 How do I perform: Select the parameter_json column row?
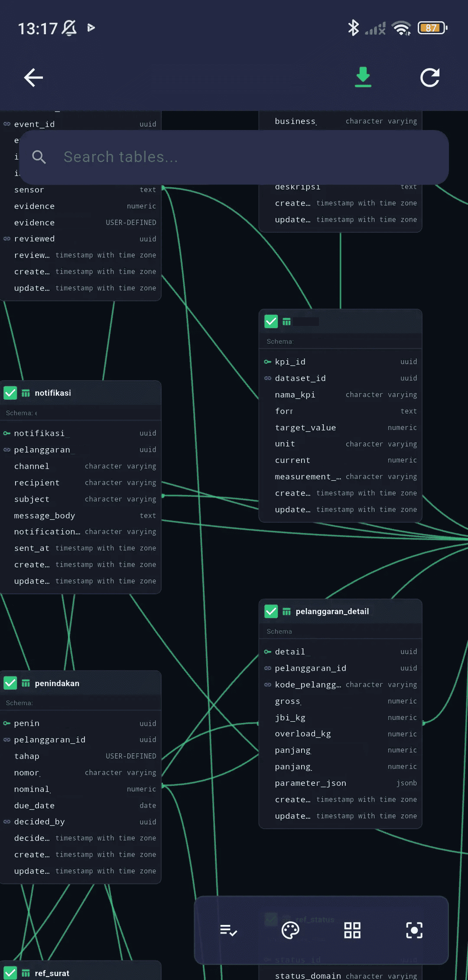[341, 783]
